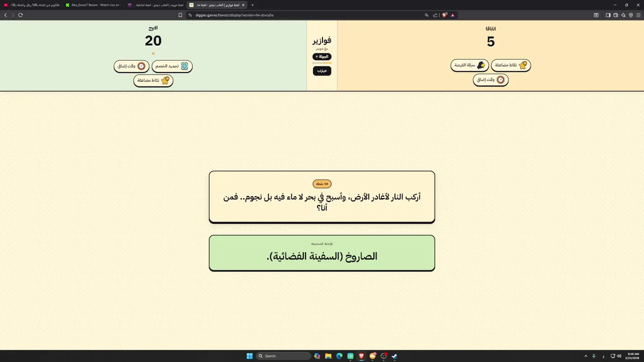Click the Brave browser taskbar icon
Screen dimensions: 644x362
(x=361, y=356)
